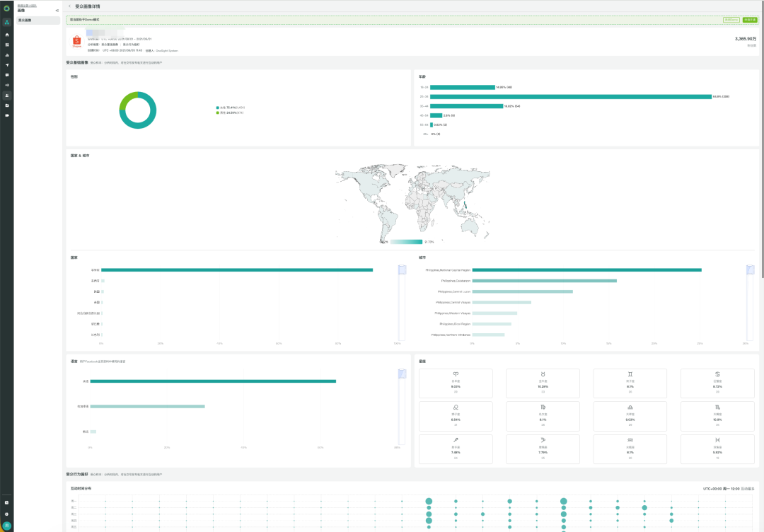
Task: Click the solid green 申请开通 button
Action: (749, 20)
